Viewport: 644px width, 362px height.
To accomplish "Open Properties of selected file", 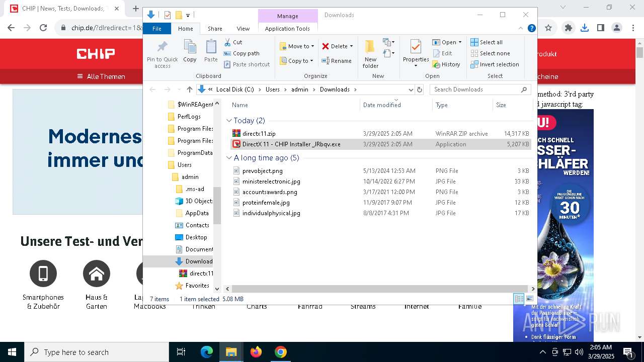I will click(x=416, y=53).
